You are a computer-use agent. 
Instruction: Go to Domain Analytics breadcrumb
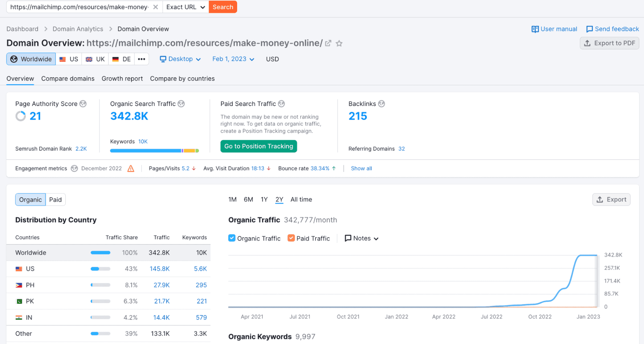(x=78, y=29)
